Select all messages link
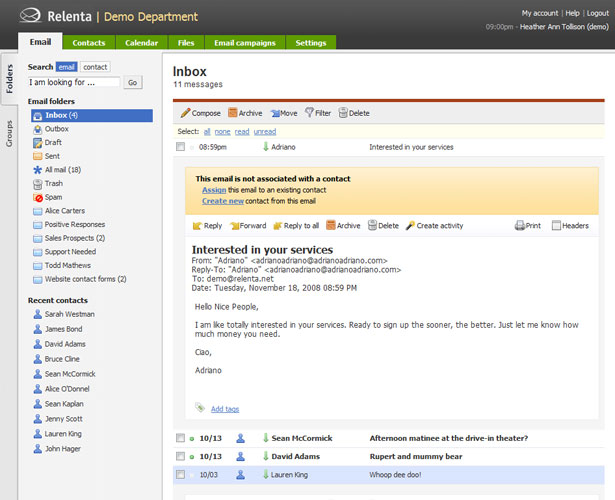The width and height of the screenshot is (615, 500). coord(207,132)
